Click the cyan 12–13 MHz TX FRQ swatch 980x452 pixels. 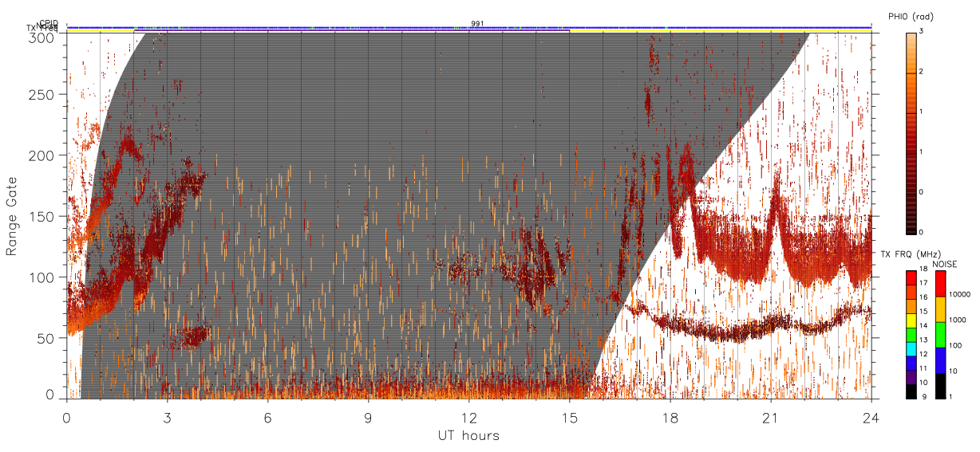pos(911,348)
